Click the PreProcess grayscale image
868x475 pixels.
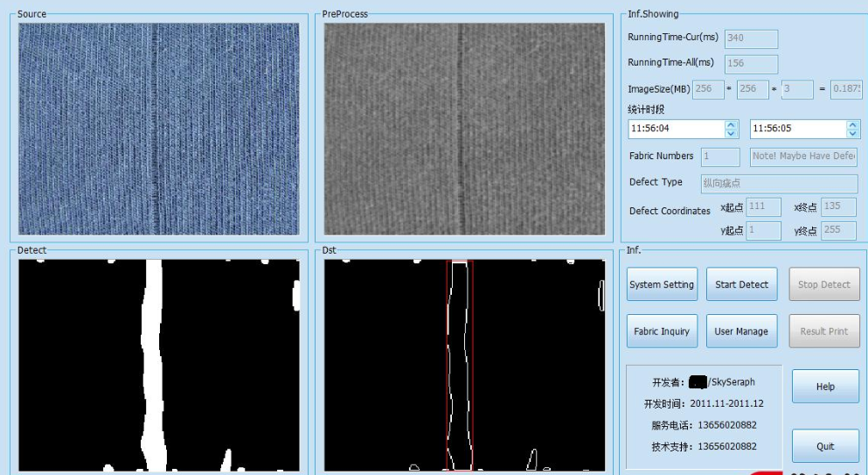464,129
